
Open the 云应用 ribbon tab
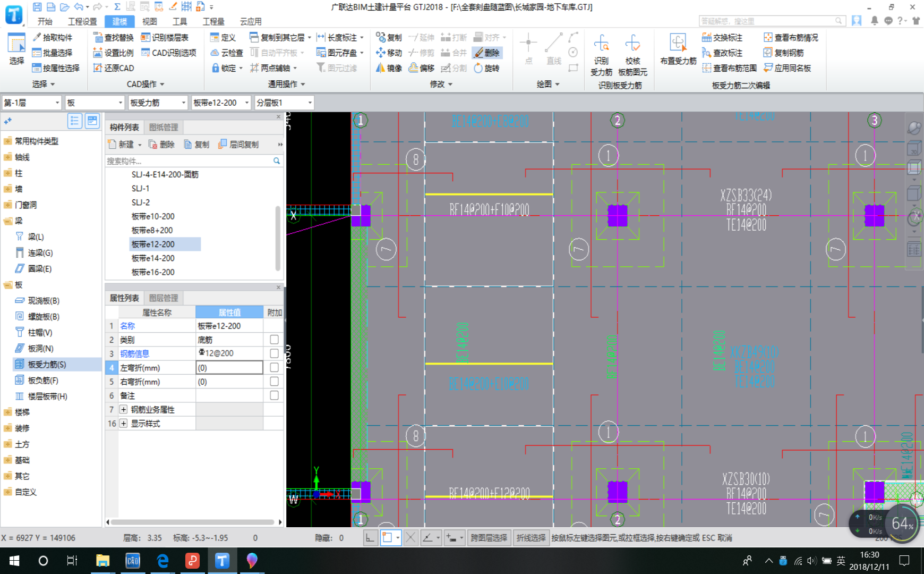click(x=251, y=21)
